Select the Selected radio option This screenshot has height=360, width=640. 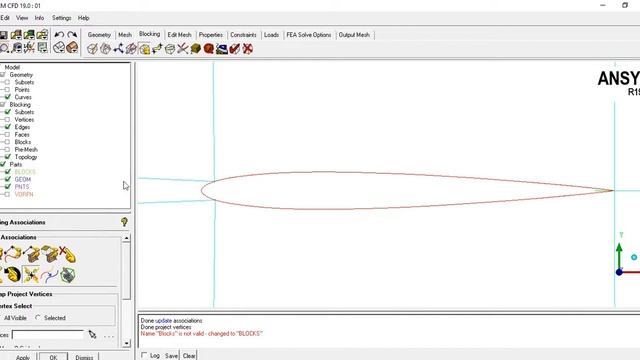click(38, 318)
